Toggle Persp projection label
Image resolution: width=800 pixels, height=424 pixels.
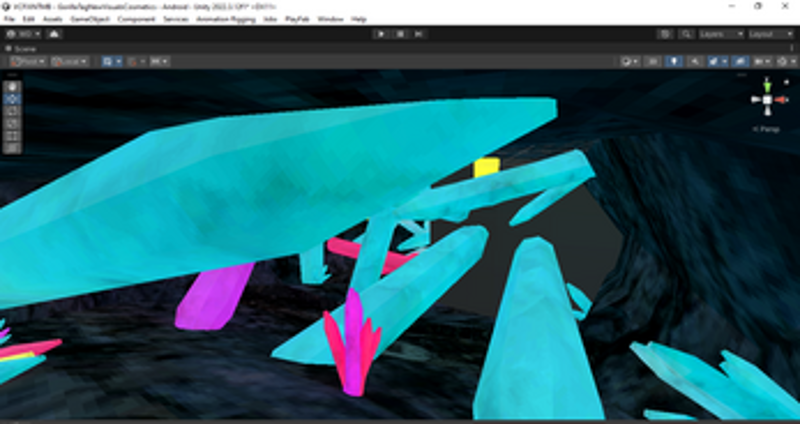pyautogui.click(x=766, y=129)
